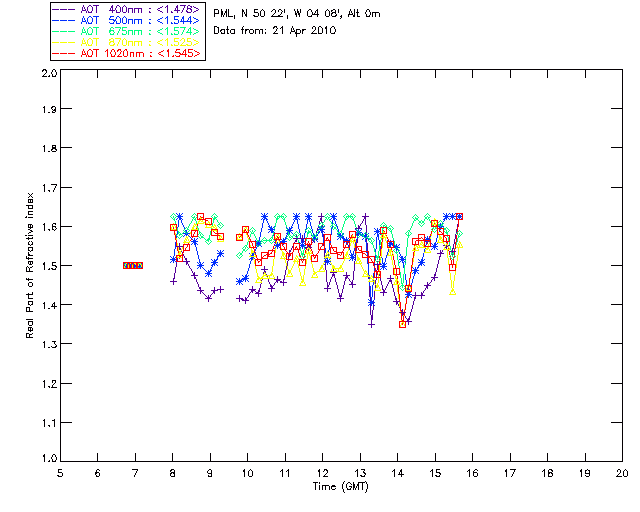Select the 'Data from: 21 Apr 2010' text
Screen dimensions: 640x512
(275, 31)
